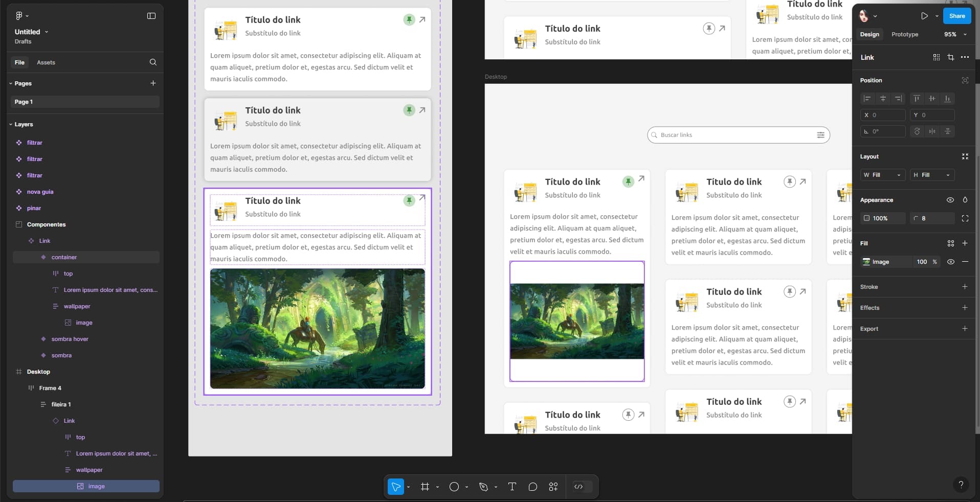Image resolution: width=980 pixels, height=502 pixels.
Task: Open the Frame tool dropdown arrow
Action: coord(437,487)
